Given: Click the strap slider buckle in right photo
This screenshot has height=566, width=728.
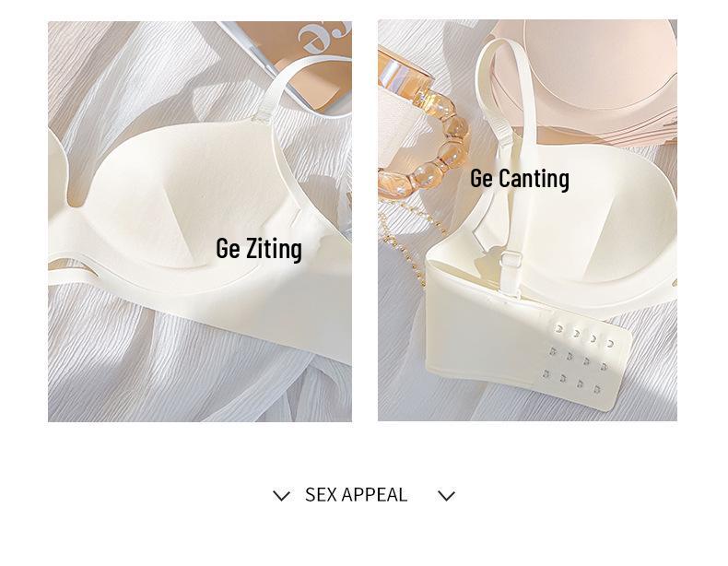Looking at the screenshot, I should [510, 260].
